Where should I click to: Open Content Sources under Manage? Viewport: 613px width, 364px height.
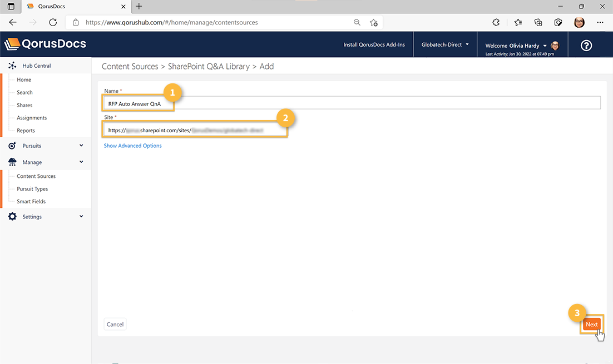click(x=36, y=176)
